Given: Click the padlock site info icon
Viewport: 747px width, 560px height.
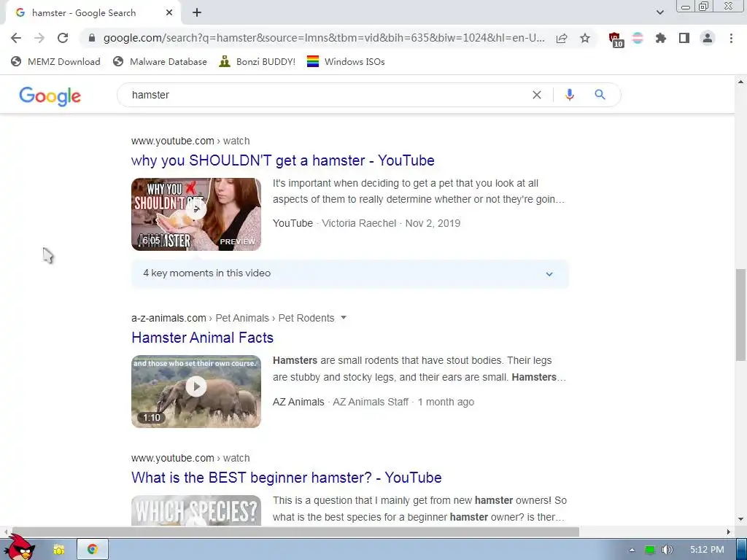Looking at the screenshot, I should tap(92, 38).
